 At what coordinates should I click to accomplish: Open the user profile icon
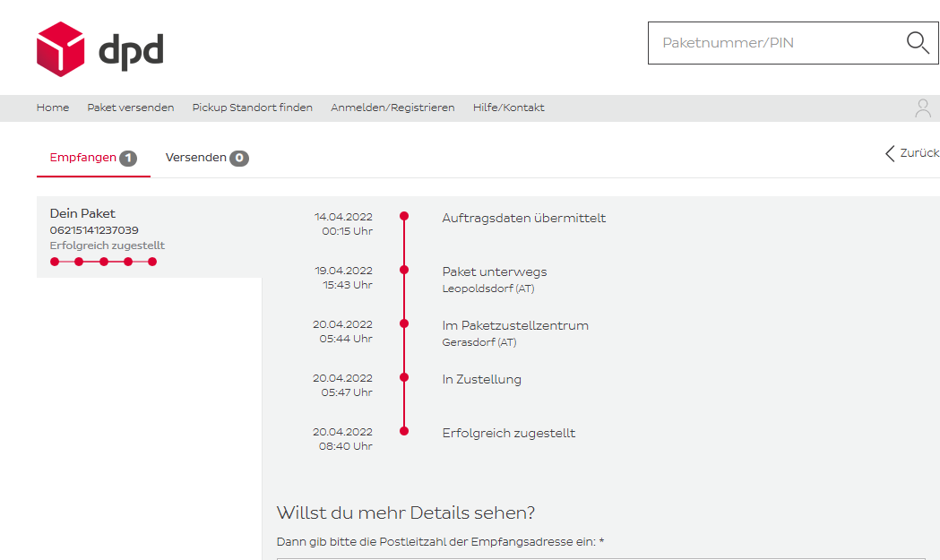tap(922, 108)
